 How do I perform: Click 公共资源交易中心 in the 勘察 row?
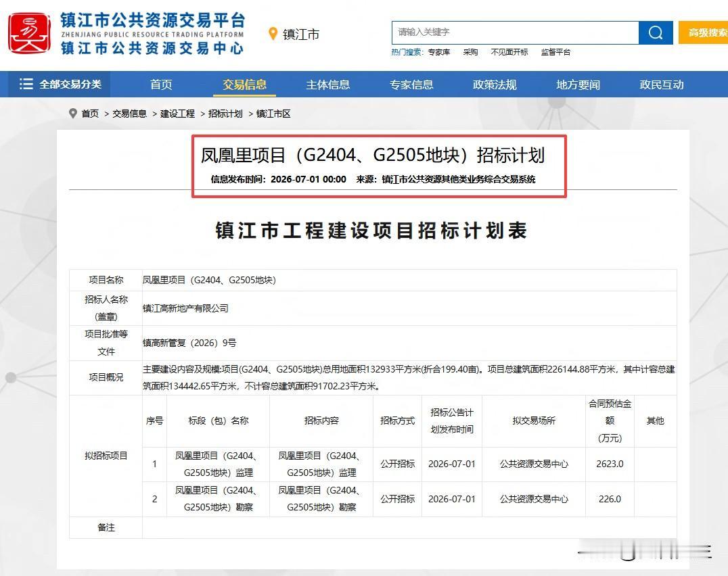534,499
